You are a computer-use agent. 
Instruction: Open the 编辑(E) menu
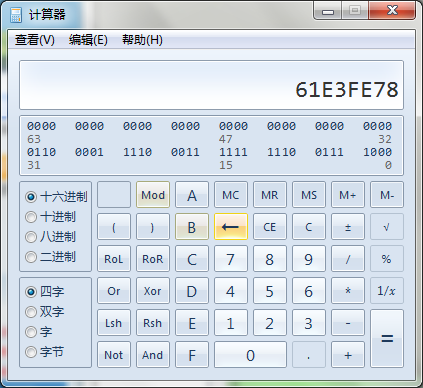click(88, 40)
